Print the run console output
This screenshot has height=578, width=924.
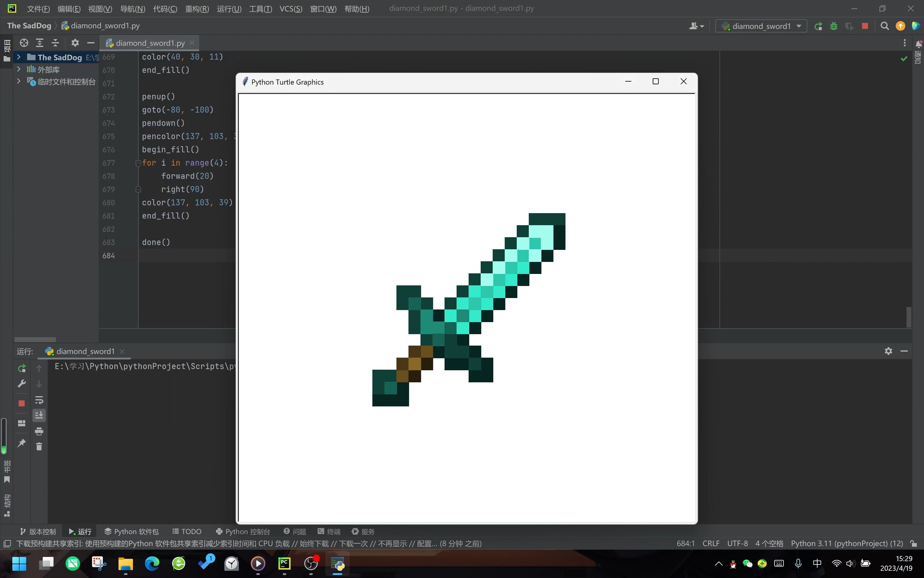pos(39,432)
